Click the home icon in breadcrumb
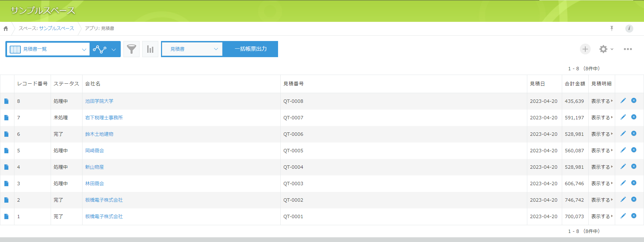 click(x=6, y=29)
